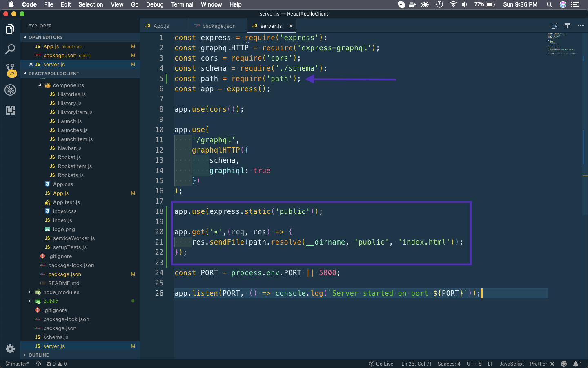The height and width of the screenshot is (368, 588).
Task: Open the Terminal menu
Action: point(182,4)
